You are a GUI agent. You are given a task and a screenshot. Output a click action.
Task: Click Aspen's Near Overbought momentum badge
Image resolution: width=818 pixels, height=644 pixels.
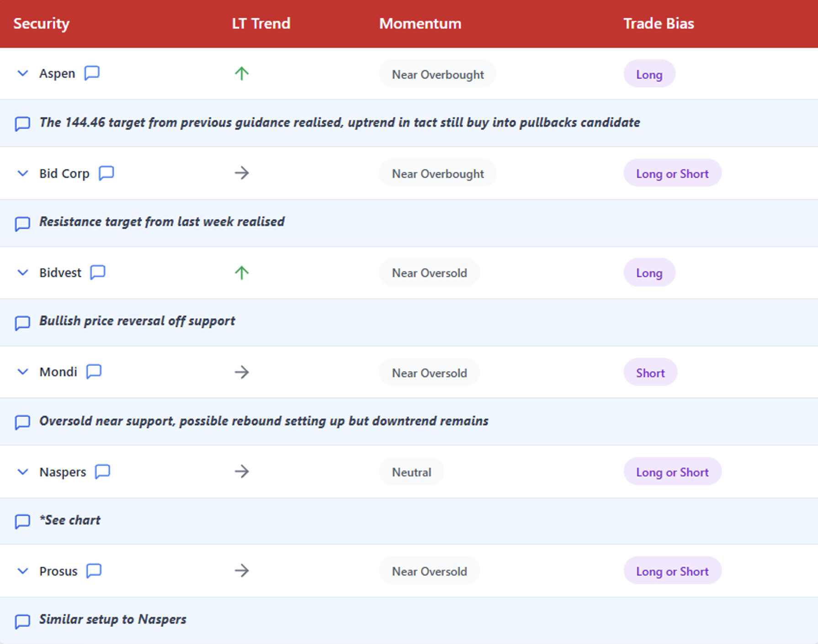pyautogui.click(x=437, y=74)
